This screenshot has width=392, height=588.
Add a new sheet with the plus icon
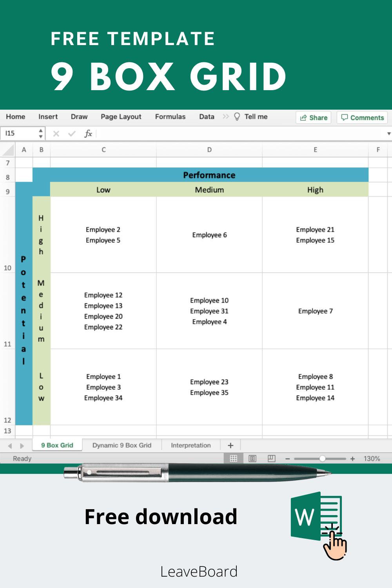click(230, 445)
